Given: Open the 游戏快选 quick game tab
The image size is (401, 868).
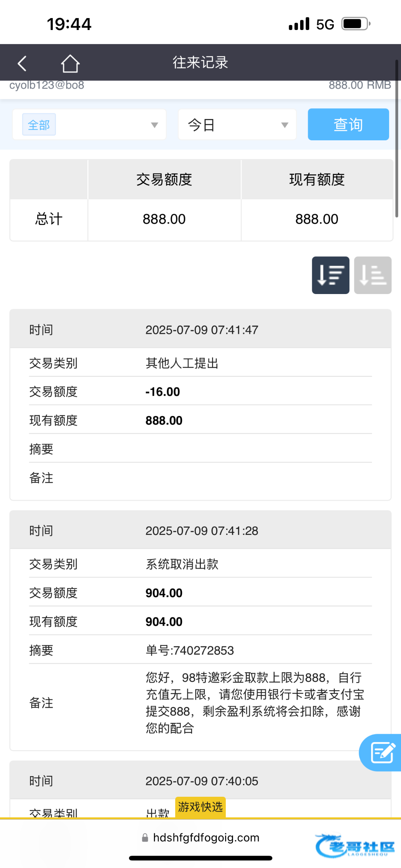Looking at the screenshot, I should [x=200, y=807].
